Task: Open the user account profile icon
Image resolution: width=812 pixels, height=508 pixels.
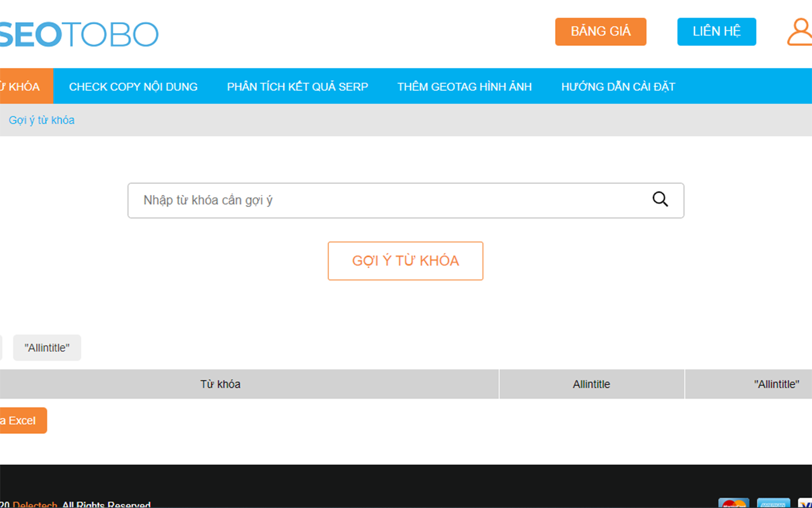Action: tap(800, 32)
